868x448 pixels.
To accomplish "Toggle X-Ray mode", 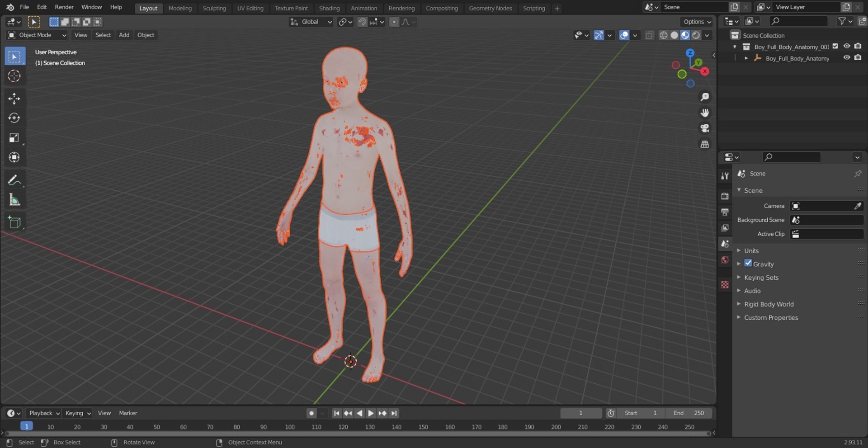I will click(x=649, y=35).
